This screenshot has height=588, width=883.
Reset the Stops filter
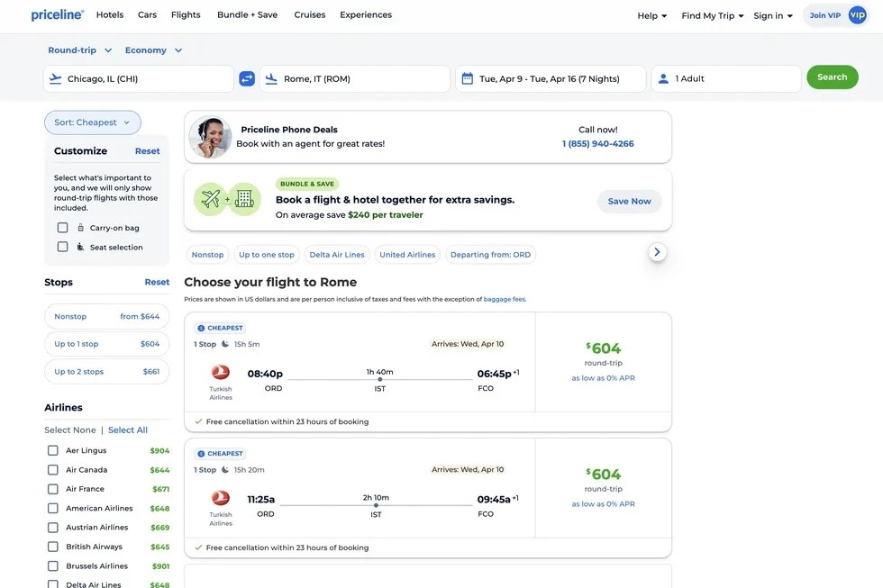pos(157,282)
